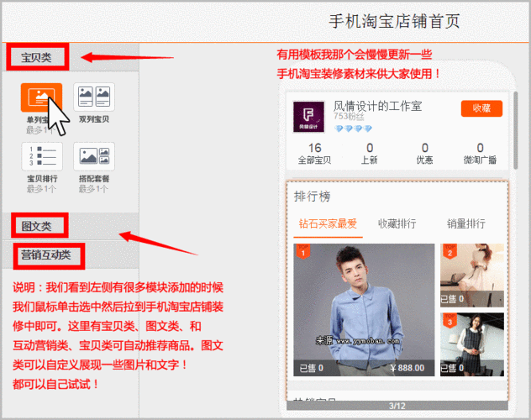
Task: Click the 宝贝排行 label text
Action: [42, 178]
